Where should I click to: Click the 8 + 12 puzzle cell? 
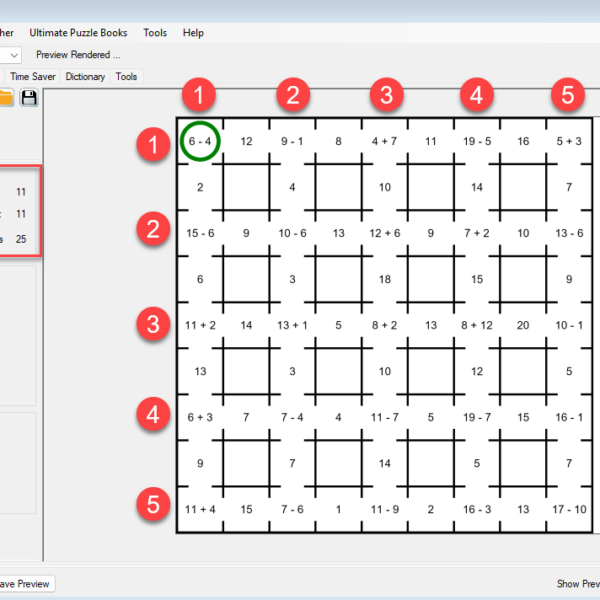pyautogui.click(x=475, y=325)
